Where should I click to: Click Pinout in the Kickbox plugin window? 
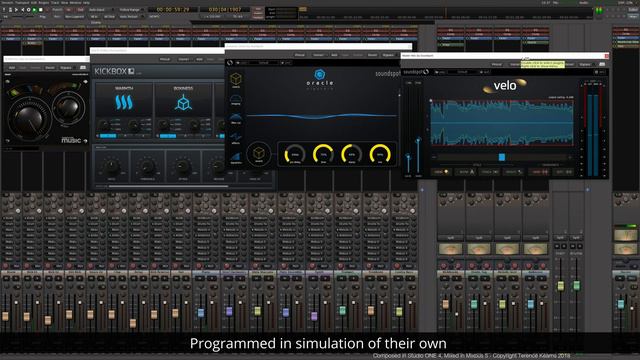[x=165, y=59]
